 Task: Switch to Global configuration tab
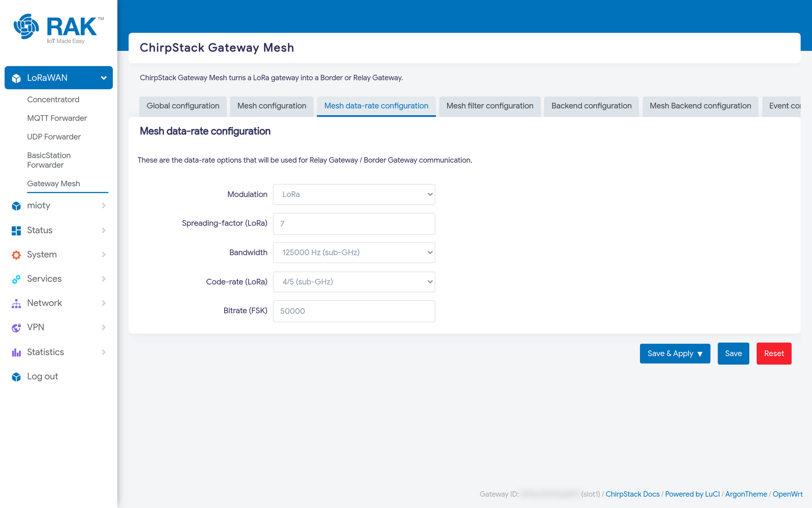point(183,106)
